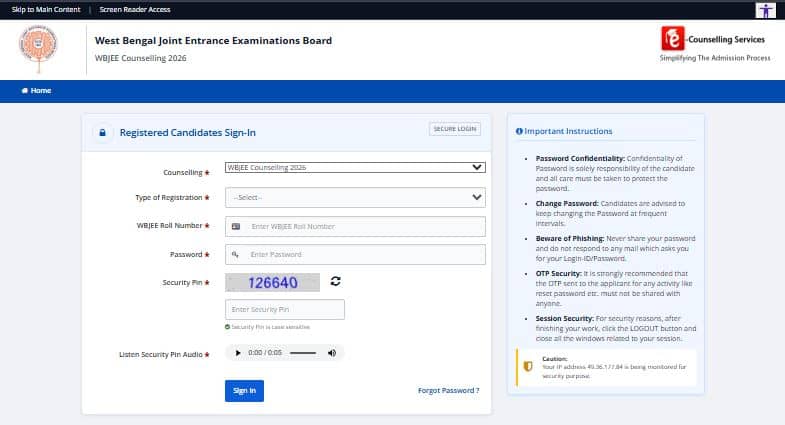Expand the Type of Registration dropdown
Image resolution: width=785 pixels, height=425 pixels.
click(355, 197)
